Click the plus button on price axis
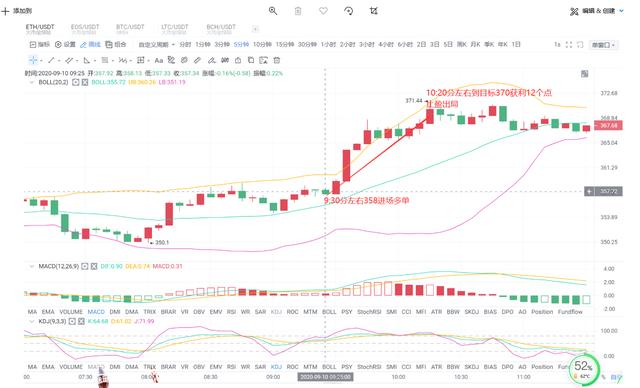The height and width of the screenshot is (388, 640). [x=589, y=191]
